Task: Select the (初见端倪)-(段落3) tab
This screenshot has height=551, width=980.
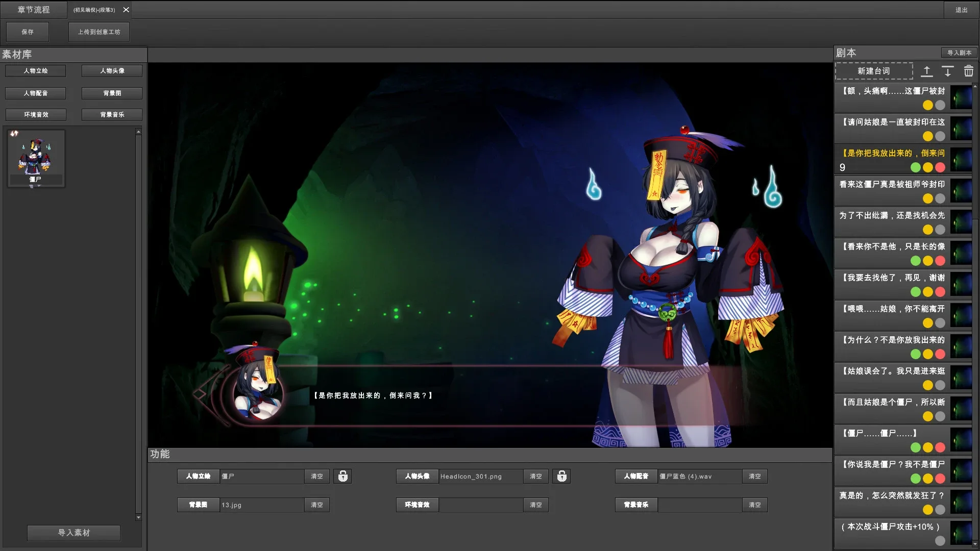Action: click(94, 9)
